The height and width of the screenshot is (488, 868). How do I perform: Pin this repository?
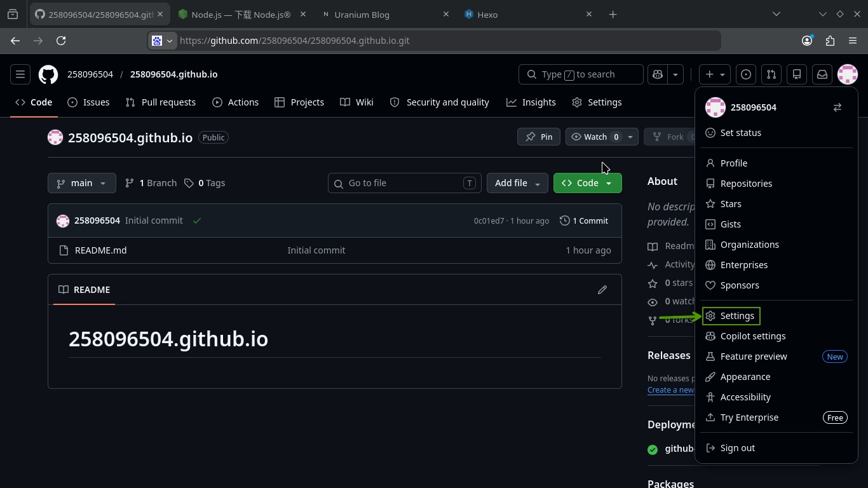click(539, 137)
